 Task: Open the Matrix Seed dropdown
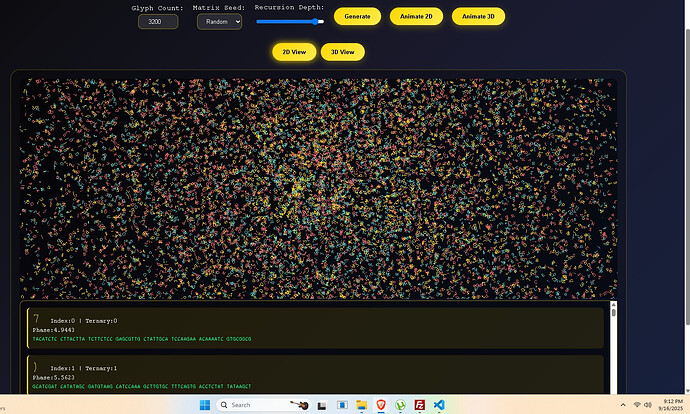[x=219, y=22]
